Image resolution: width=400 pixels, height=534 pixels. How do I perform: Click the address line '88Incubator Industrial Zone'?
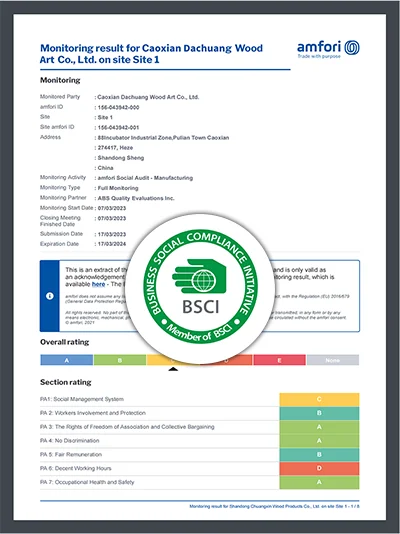(163, 138)
